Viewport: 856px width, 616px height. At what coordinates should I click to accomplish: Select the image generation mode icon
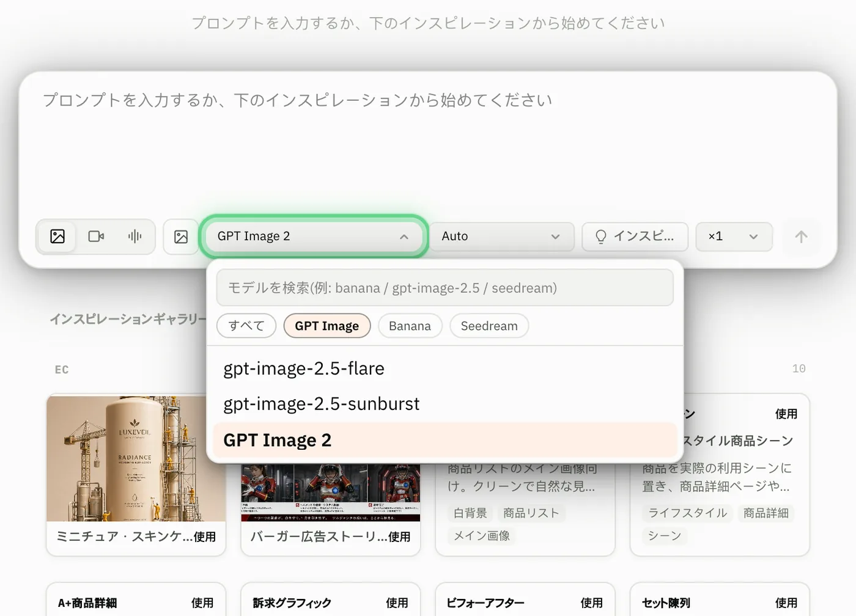point(57,237)
